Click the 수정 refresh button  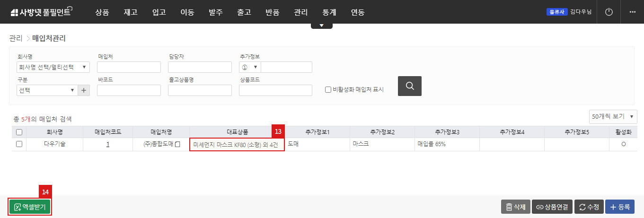(589, 207)
